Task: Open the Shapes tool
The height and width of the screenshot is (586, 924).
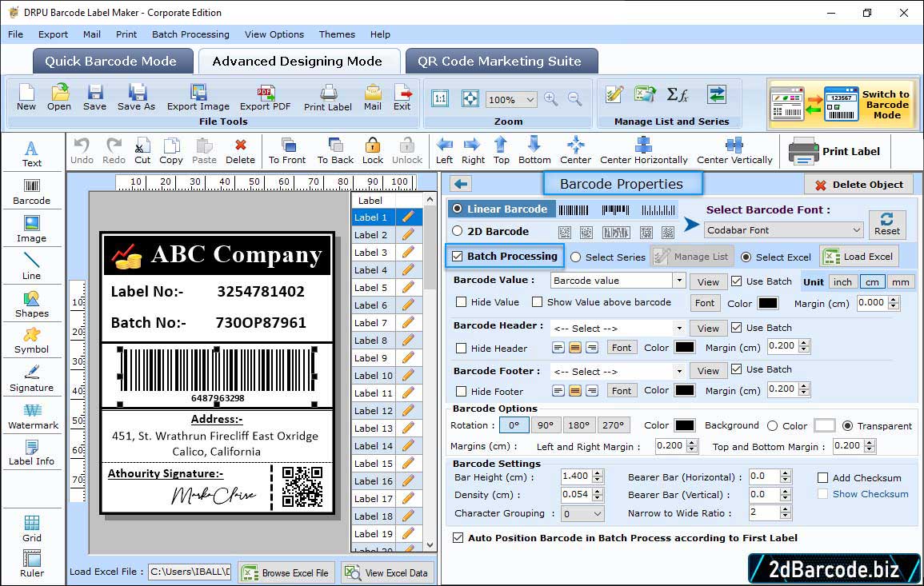Action: pyautogui.click(x=32, y=305)
